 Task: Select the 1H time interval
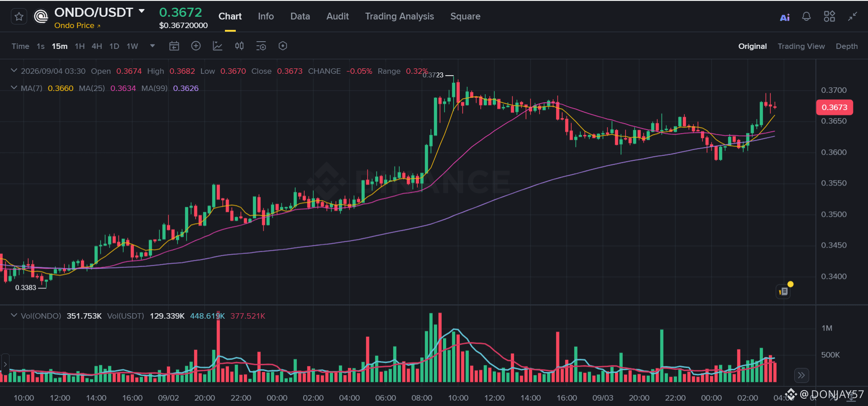coord(80,46)
